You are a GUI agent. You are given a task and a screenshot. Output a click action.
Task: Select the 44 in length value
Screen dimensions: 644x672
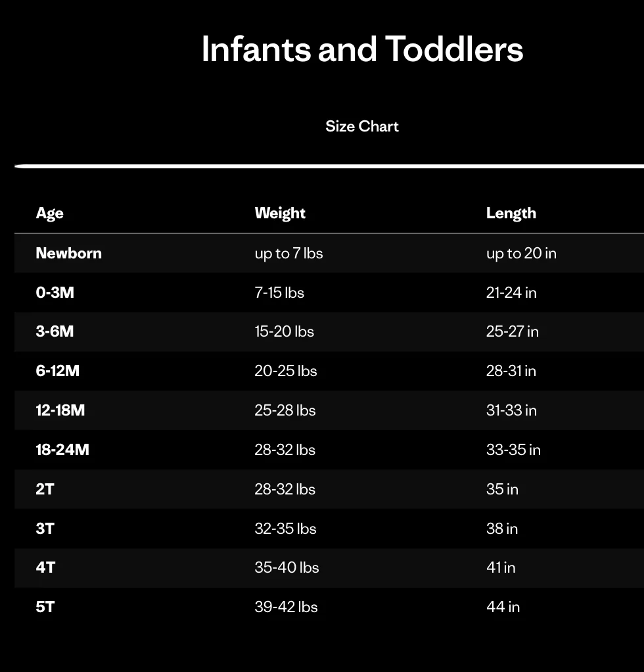click(x=503, y=607)
